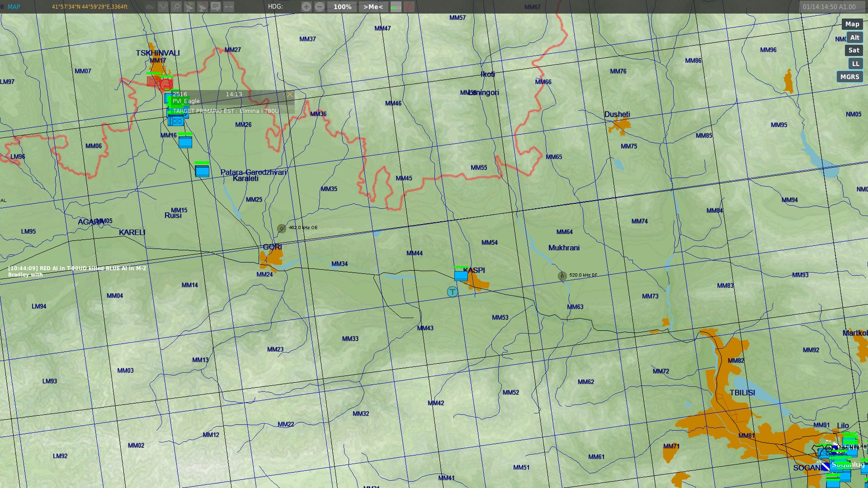Image resolution: width=868 pixels, height=488 pixels.
Task: Click the TARGET PRIMARIO EST message text
Action: [226, 111]
